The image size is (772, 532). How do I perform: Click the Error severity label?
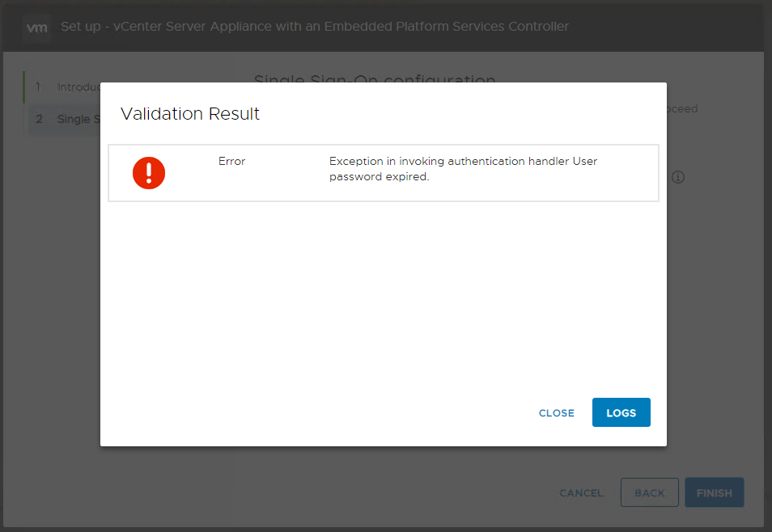click(x=231, y=161)
